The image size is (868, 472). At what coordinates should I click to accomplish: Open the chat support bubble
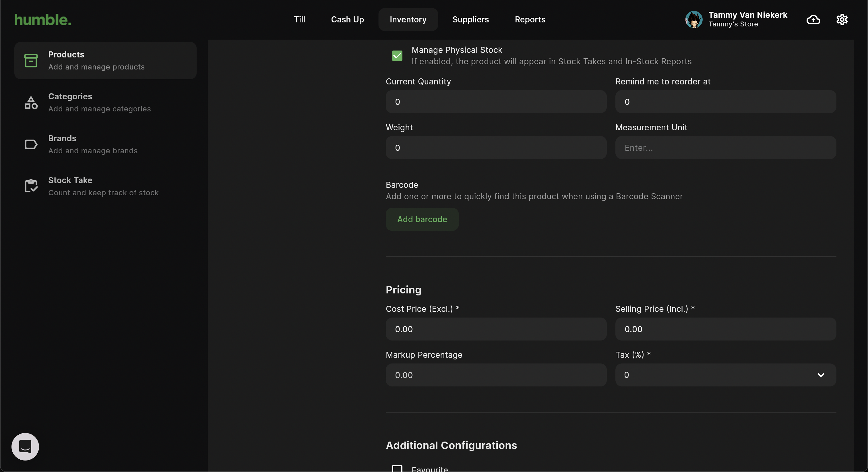pos(25,446)
